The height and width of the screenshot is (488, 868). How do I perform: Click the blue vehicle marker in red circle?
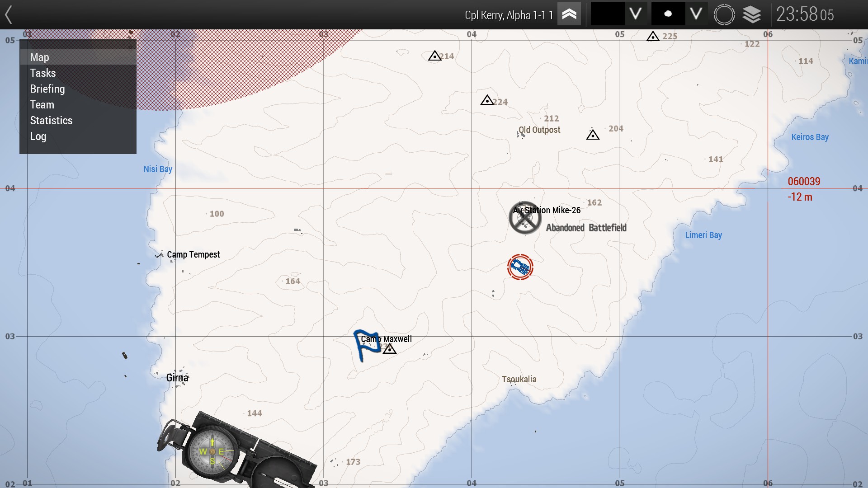pyautogui.click(x=520, y=267)
